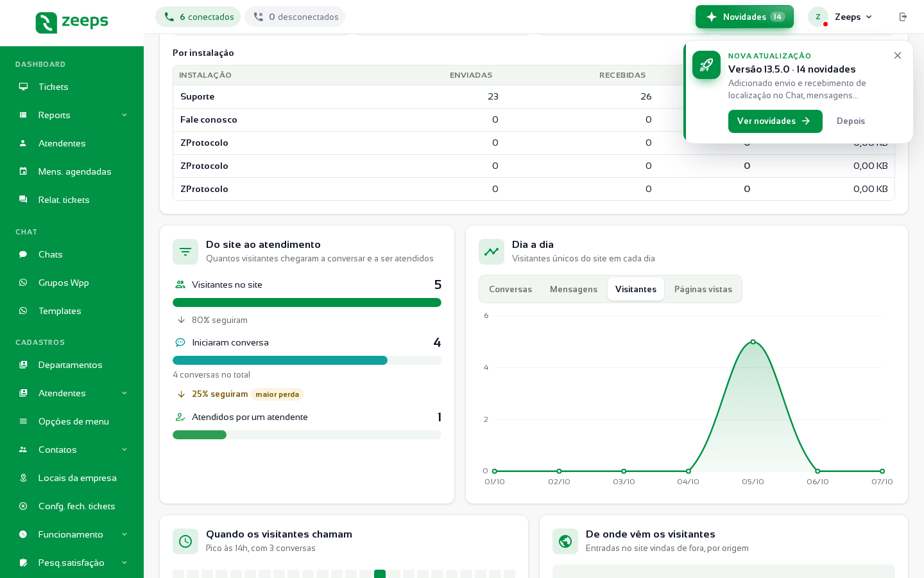The image size is (924, 578).
Task: Click the rocket icon in update notification
Action: [x=706, y=65]
